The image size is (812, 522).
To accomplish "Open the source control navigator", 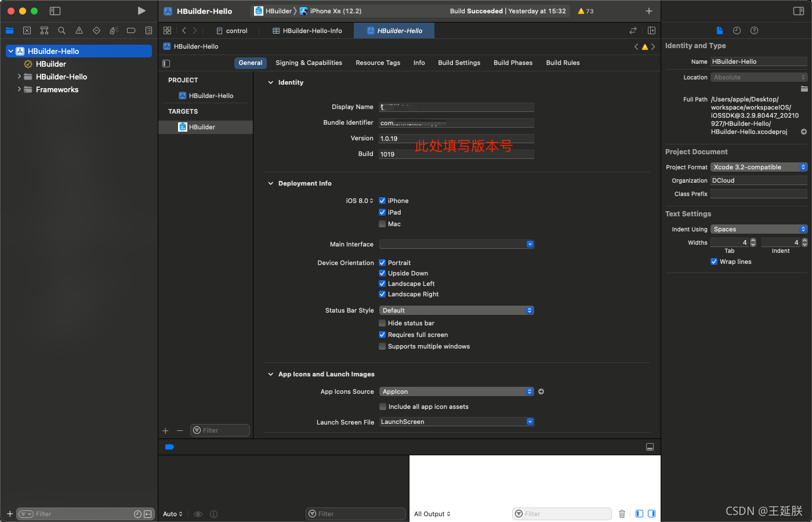I will [x=27, y=31].
